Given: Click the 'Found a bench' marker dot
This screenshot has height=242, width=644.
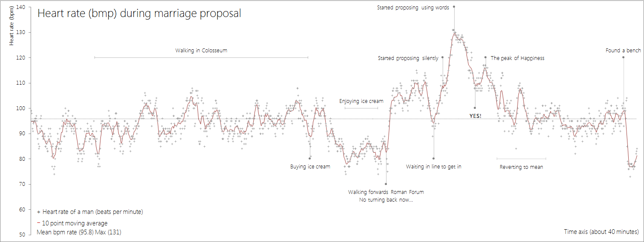Looking at the screenshot, I should click(x=624, y=57).
